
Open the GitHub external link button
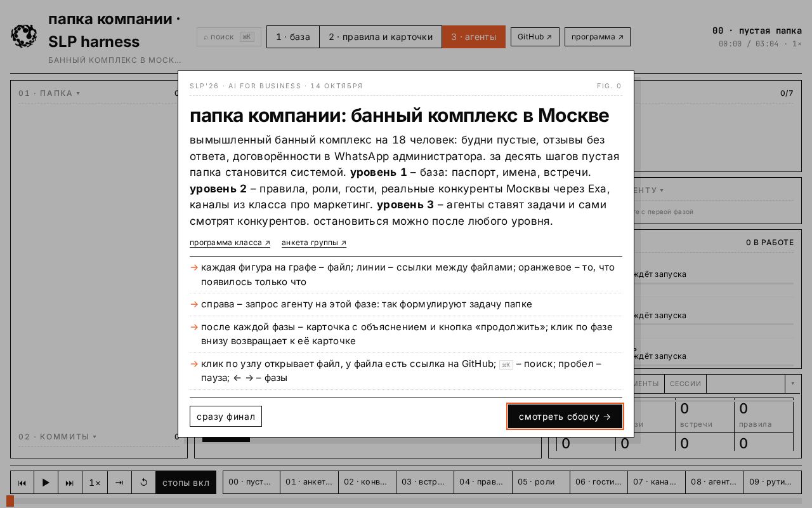point(535,37)
